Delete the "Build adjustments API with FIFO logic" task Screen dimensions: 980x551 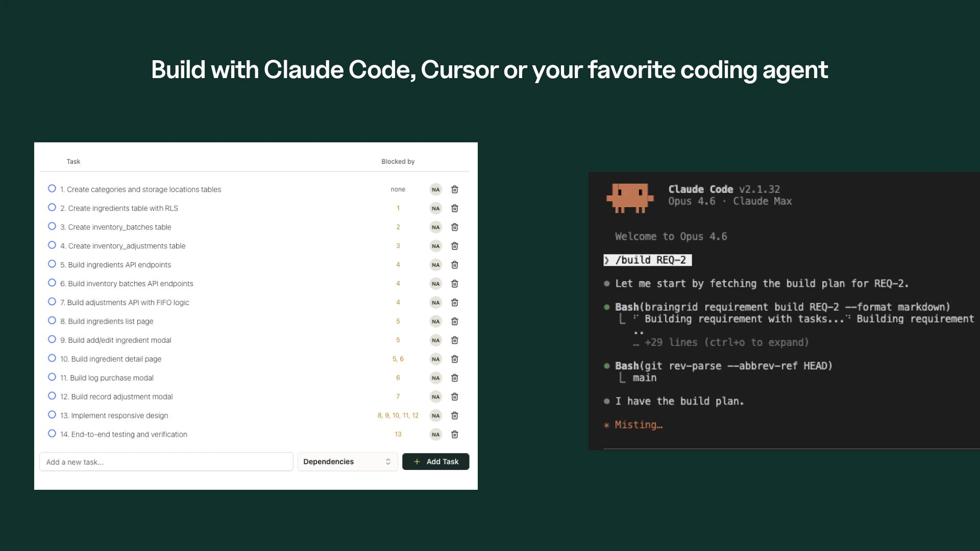click(x=454, y=303)
